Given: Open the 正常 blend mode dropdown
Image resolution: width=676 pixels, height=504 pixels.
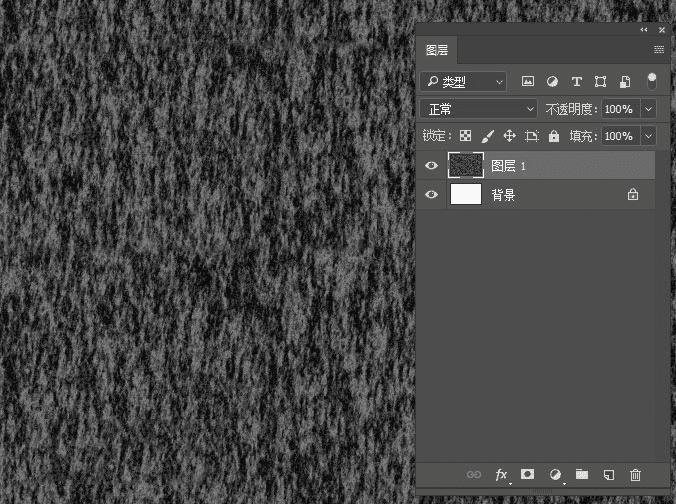Looking at the screenshot, I should click(x=479, y=109).
